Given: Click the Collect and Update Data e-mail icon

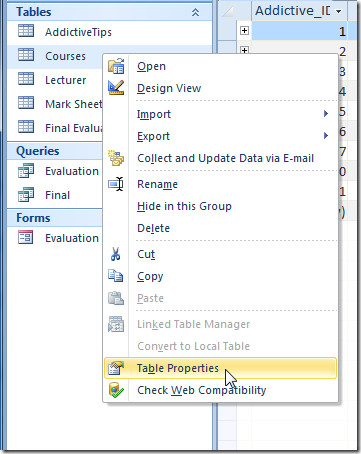Looking at the screenshot, I should tap(116, 158).
